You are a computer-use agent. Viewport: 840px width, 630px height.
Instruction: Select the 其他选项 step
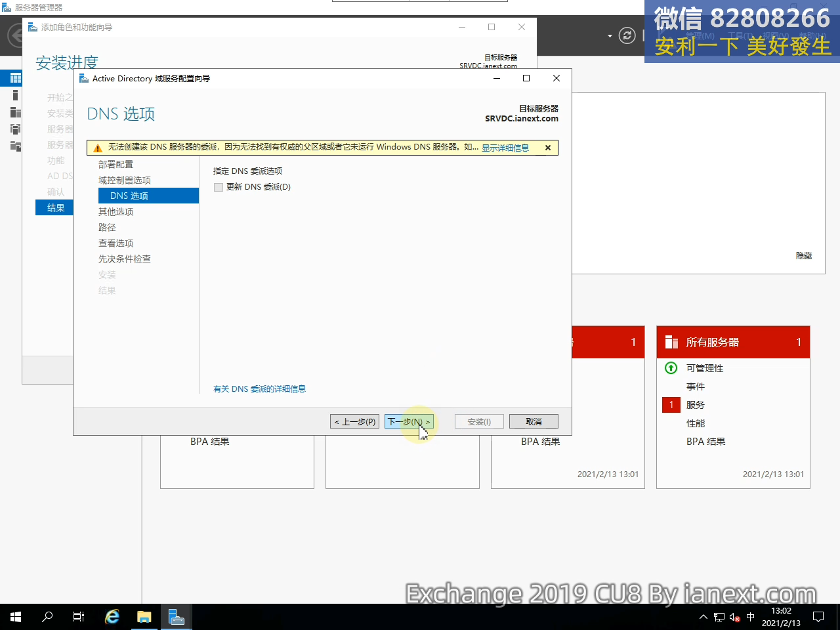click(x=115, y=211)
